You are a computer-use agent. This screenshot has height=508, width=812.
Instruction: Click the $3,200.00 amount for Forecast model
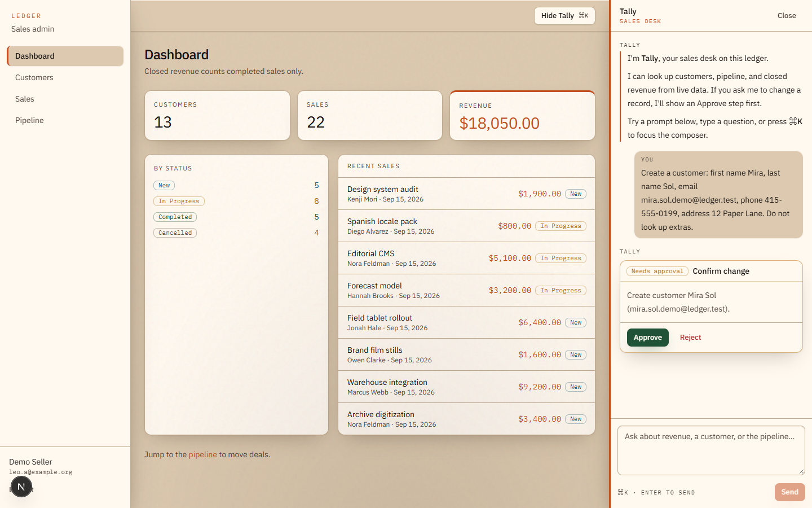pos(510,290)
